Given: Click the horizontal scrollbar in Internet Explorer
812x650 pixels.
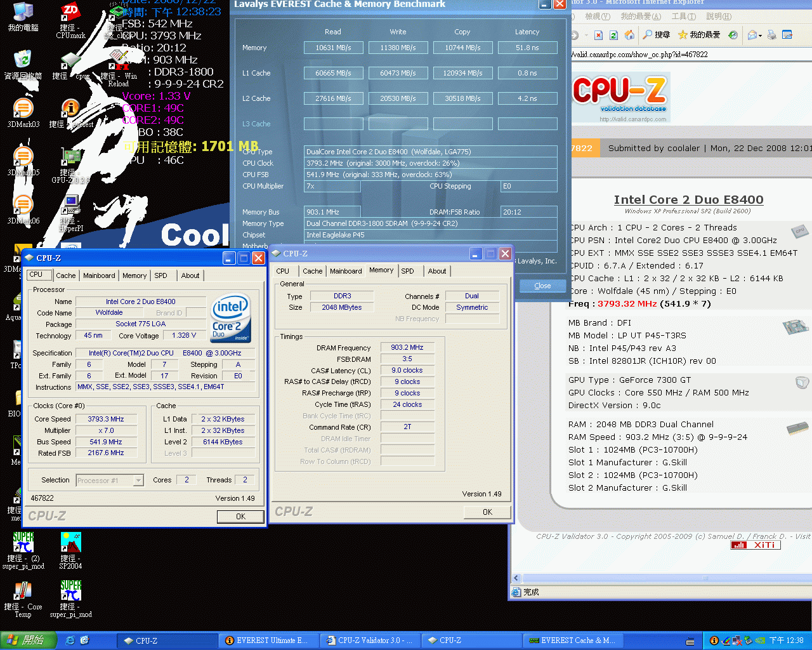Looking at the screenshot, I should 705,578.
